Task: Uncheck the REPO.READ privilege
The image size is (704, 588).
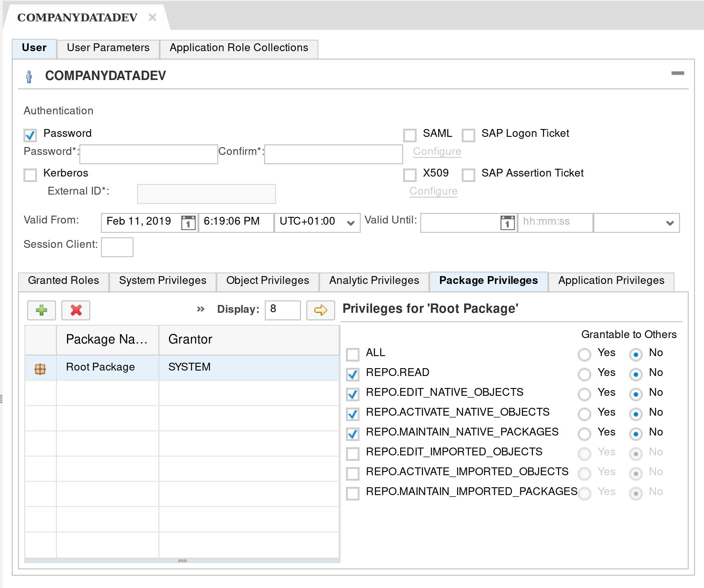Action: (353, 374)
